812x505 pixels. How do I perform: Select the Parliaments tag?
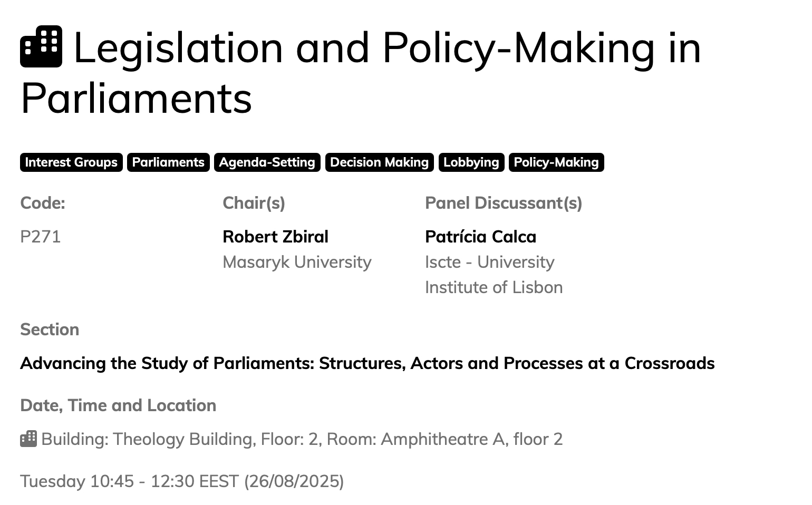click(x=168, y=162)
